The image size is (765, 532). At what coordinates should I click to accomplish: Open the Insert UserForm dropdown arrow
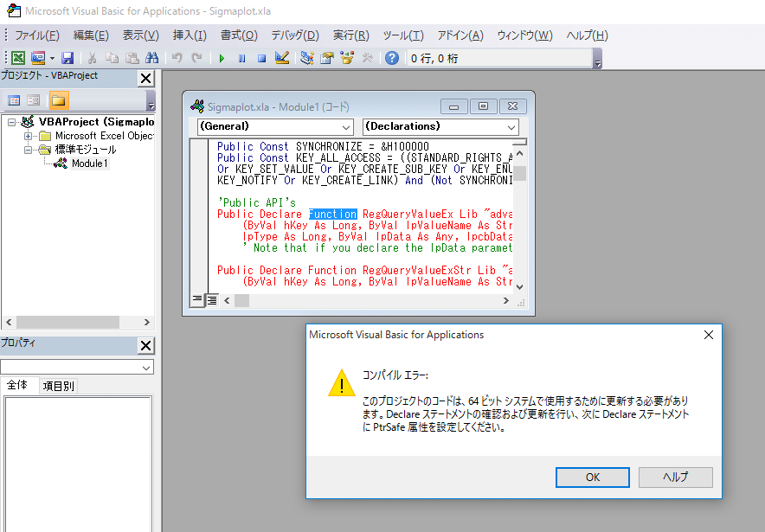point(52,59)
